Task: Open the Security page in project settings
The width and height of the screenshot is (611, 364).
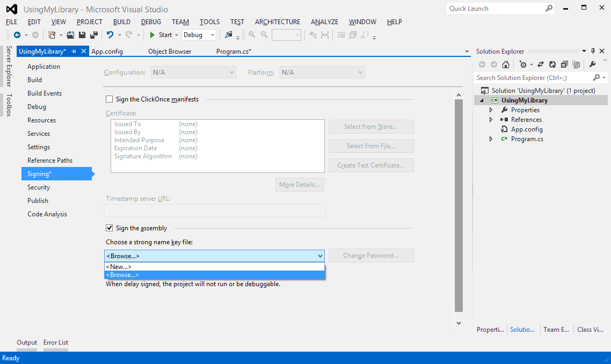Action: click(38, 187)
